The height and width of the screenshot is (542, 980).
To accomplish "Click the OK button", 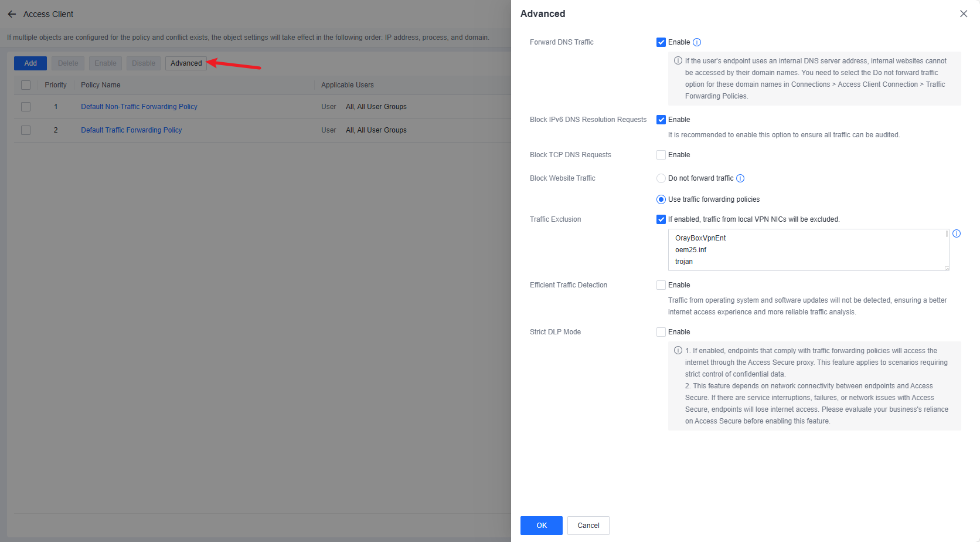I will coord(542,526).
